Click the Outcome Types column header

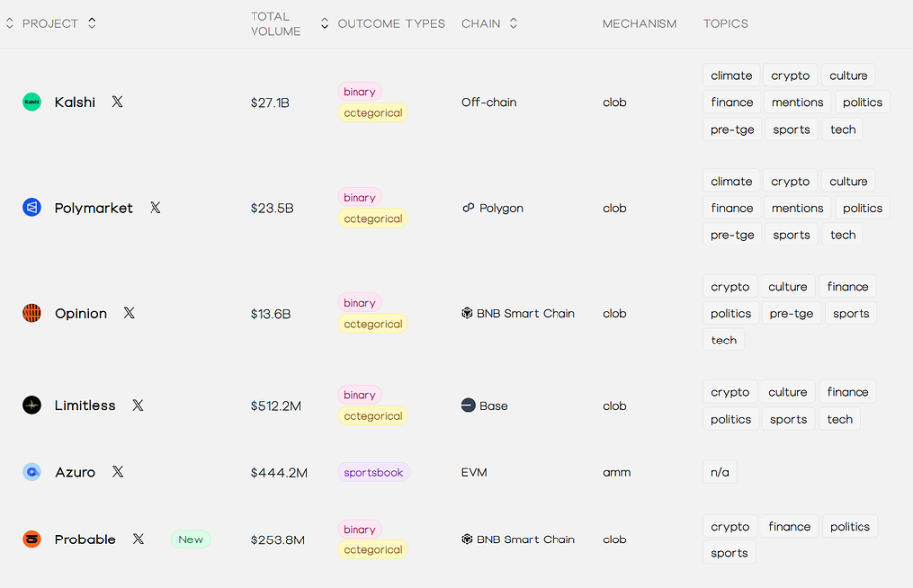[x=391, y=23]
